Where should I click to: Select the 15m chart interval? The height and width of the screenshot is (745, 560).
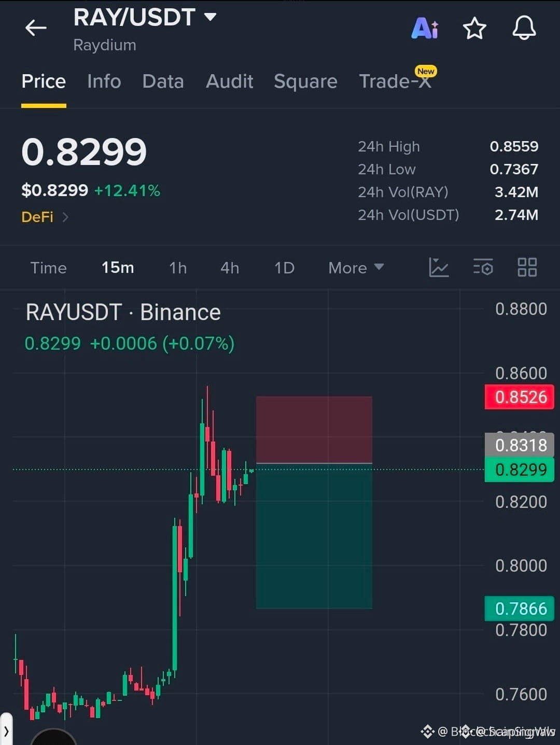(x=118, y=268)
